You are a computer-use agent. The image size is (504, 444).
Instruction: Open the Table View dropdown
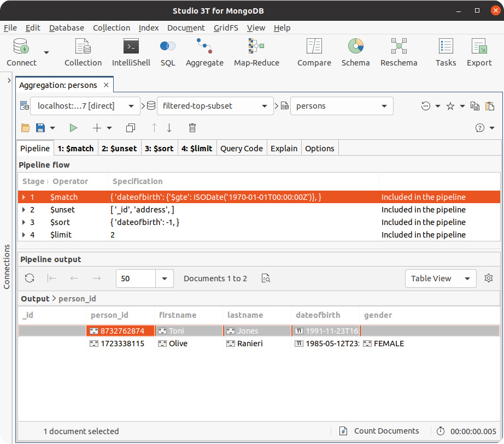(x=440, y=279)
